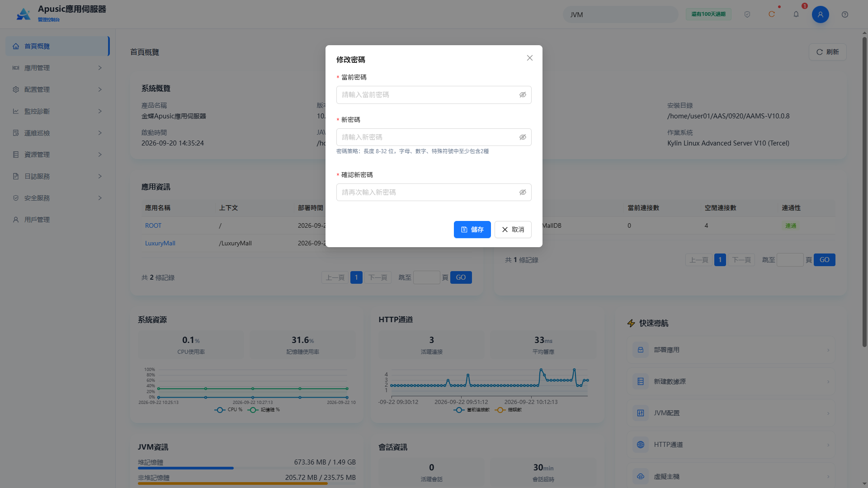Viewport: 868px width, 488px height.
Task: Click the Apusic logo icon
Action: coord(23,14)
